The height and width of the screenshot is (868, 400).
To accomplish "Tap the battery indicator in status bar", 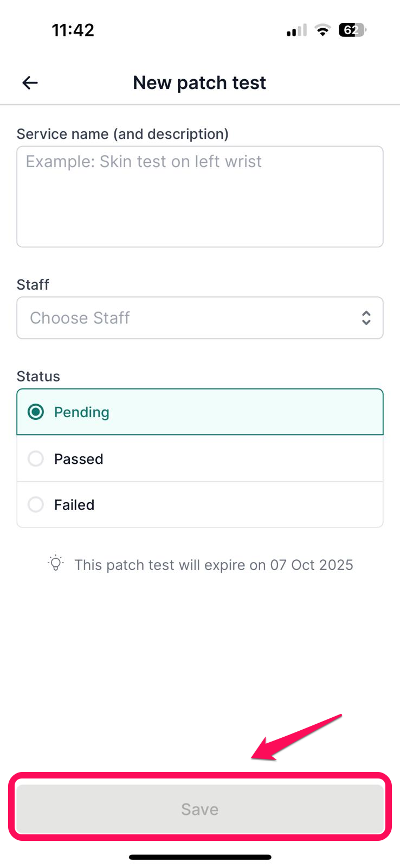I will point(352,30).
